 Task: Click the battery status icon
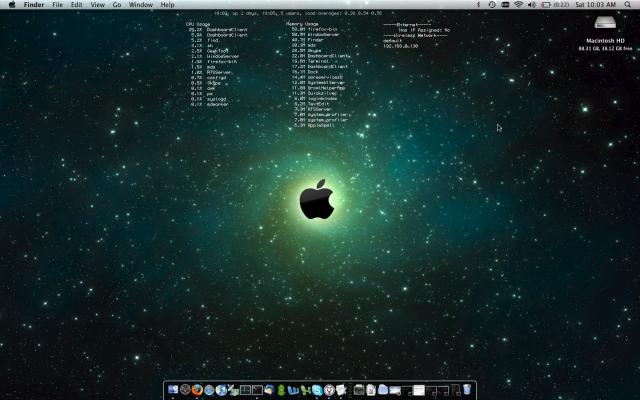546,4
